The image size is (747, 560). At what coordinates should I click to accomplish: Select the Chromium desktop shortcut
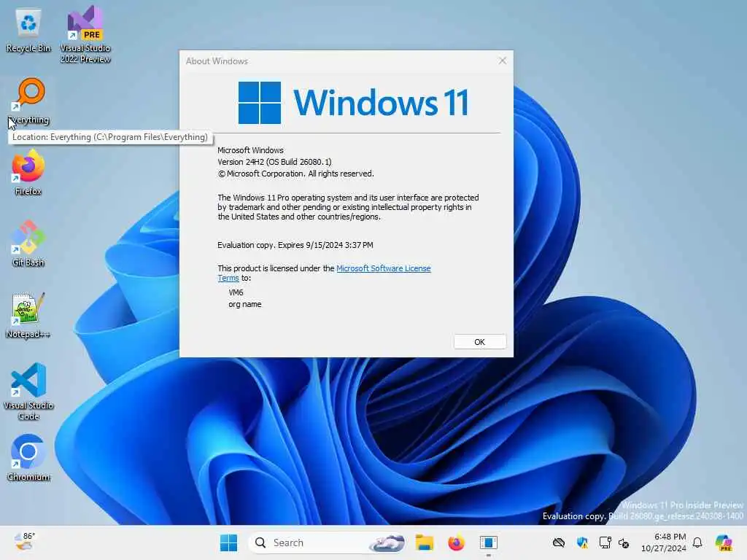(28, 458)
